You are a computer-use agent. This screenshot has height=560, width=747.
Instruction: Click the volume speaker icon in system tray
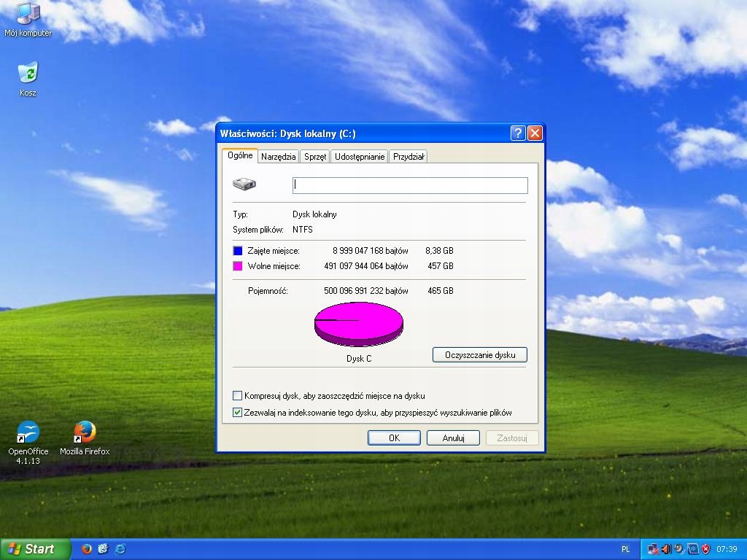point(666,549)
